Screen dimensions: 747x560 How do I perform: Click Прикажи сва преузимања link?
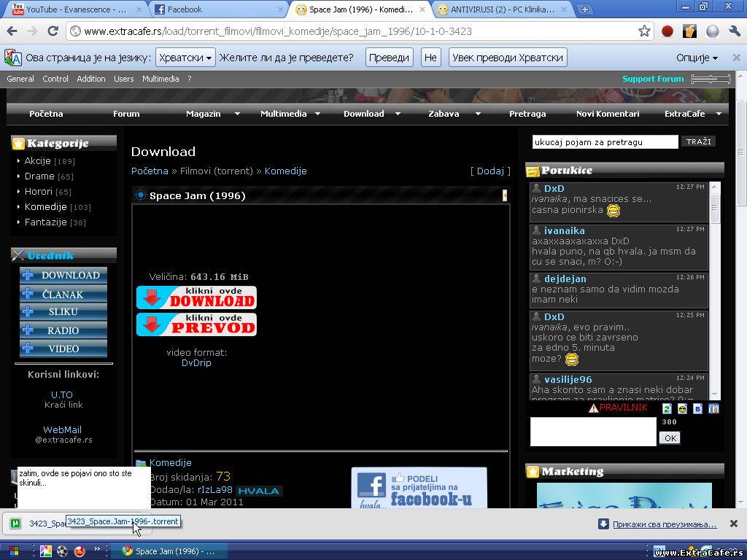[665, 524]
